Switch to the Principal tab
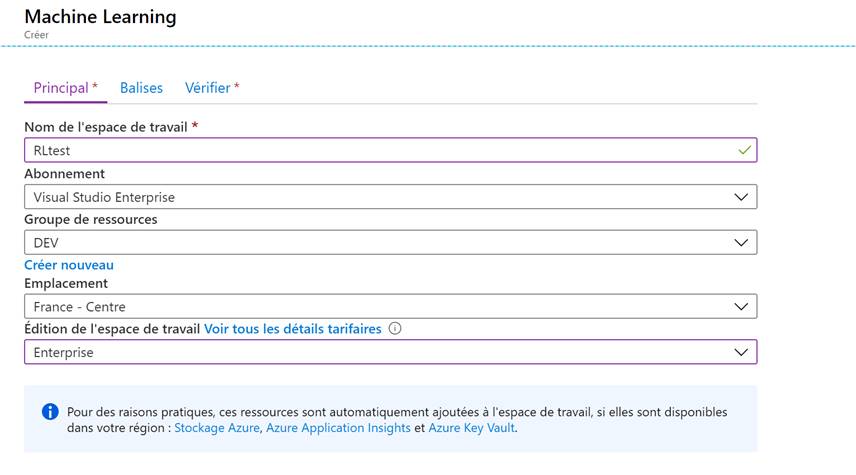The height and width of the screenshot is (475, 856). [x=66, y=88]
